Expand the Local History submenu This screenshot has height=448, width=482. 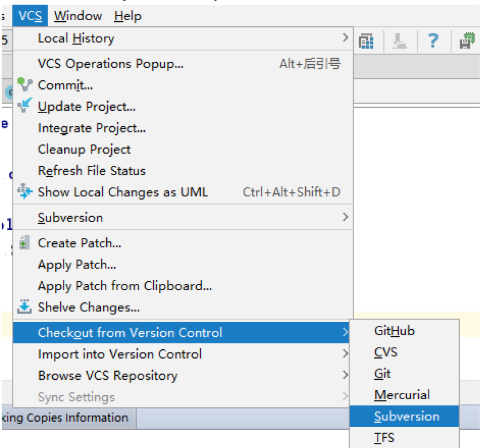click(x=183, y=38)
